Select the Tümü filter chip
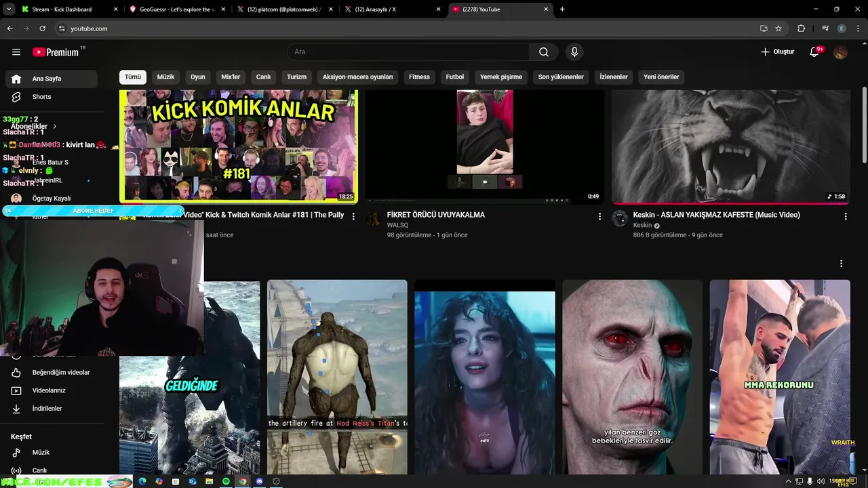Viewport: 868px width, 488px height. click(133, 77)
